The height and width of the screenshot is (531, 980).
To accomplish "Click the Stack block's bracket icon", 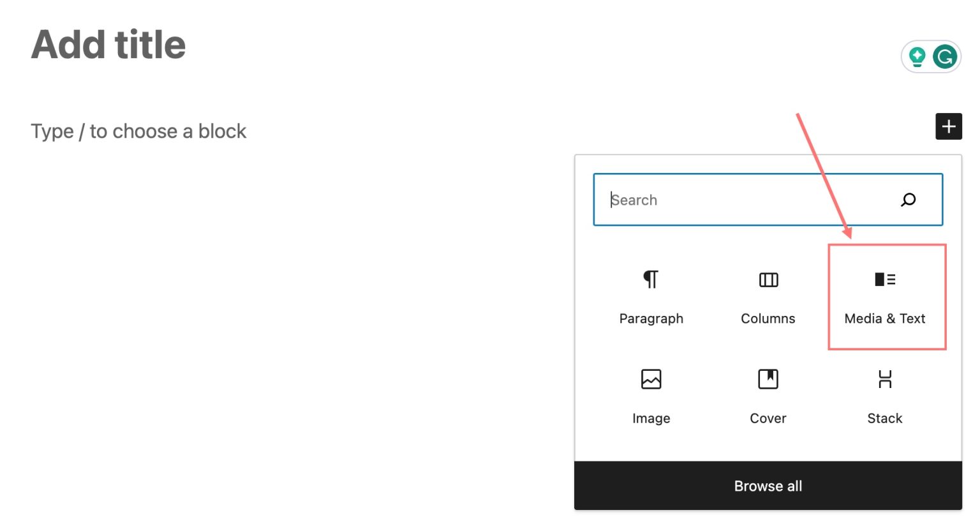I will point(886,379).
